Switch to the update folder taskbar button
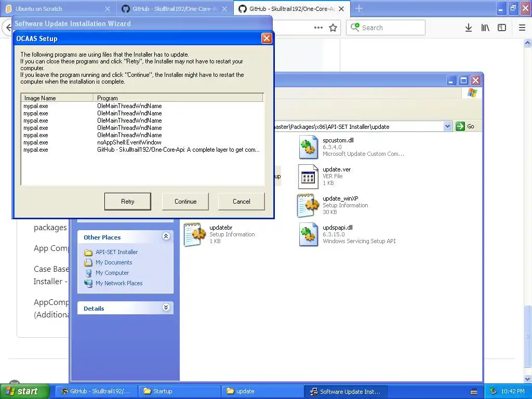The image size is (532, 399). pos(262,391)
